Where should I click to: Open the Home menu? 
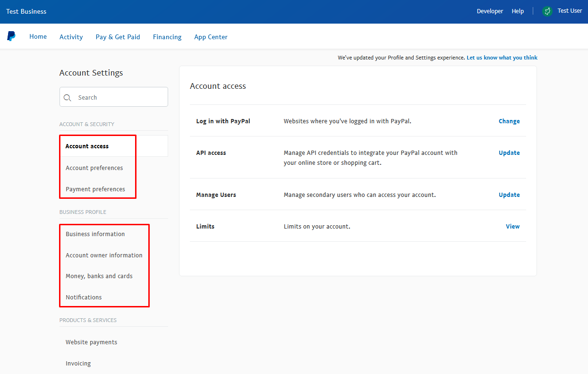pos(38,36)
